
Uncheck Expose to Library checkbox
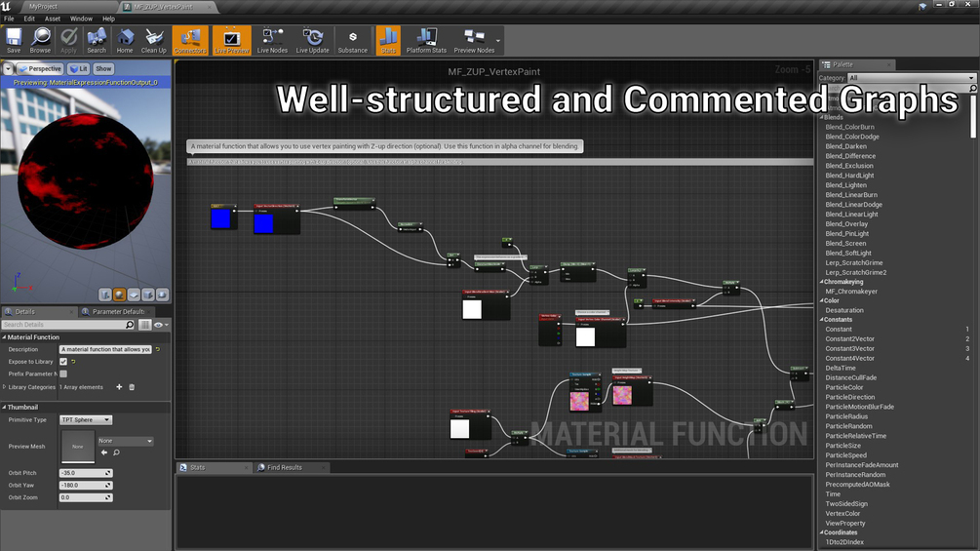(x=63, y=362)
